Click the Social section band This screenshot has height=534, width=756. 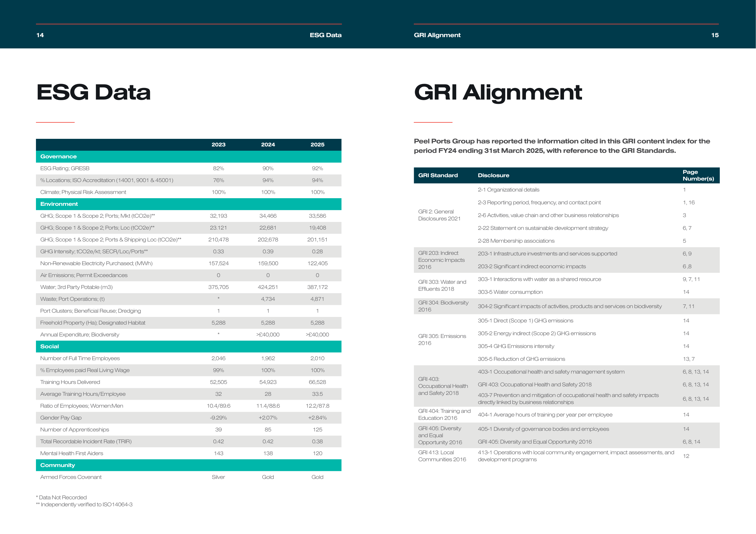(x=189, y=346)
